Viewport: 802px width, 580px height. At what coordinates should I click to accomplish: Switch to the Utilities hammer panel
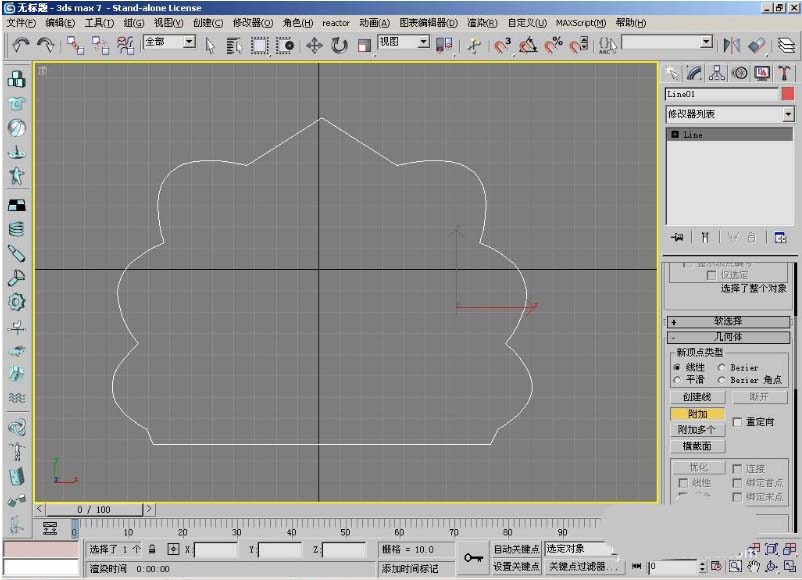pyautogui.click(x=785, y=73)
